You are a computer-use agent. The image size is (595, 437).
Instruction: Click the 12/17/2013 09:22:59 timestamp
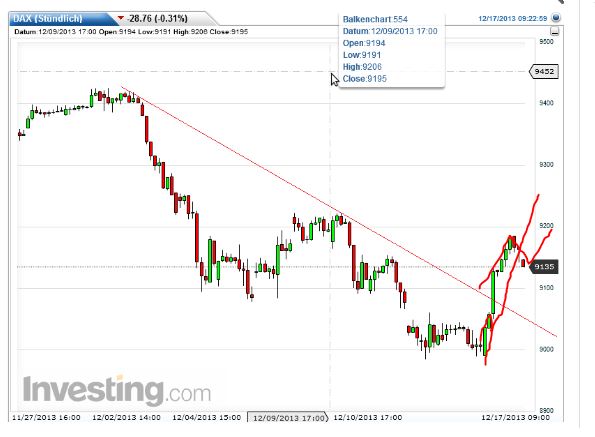(x=512, y=18)
